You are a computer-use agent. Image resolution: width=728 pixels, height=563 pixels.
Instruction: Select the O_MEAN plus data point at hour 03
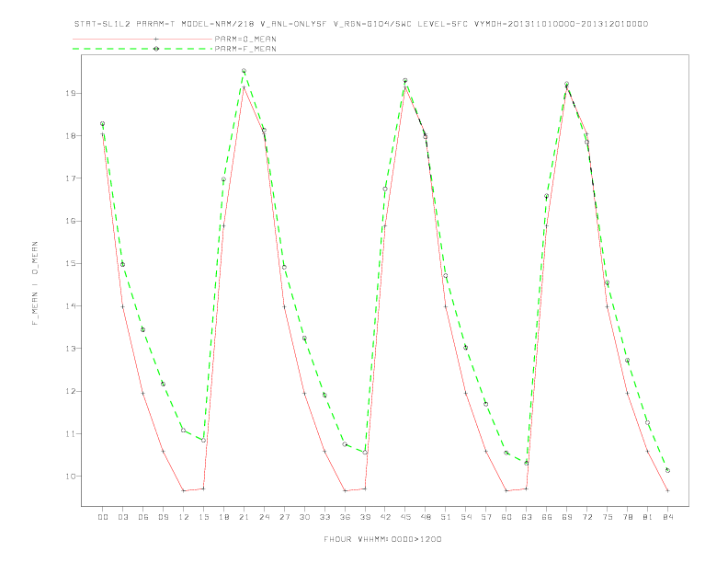click(122, 306)
